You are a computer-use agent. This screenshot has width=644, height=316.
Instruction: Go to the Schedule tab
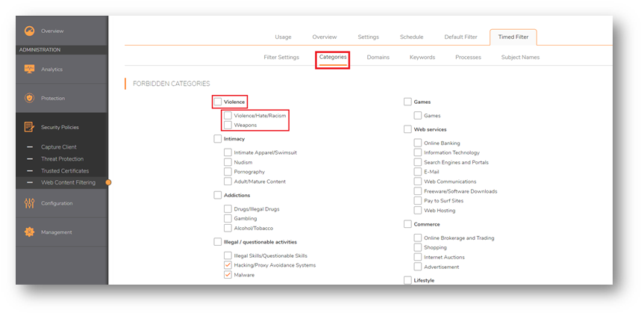[x=411, y=37]
